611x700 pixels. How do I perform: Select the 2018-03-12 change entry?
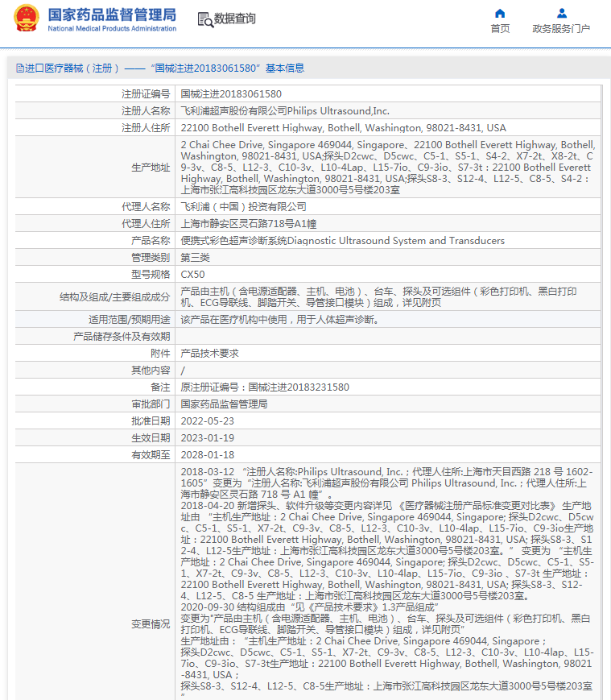click(386, 483)
